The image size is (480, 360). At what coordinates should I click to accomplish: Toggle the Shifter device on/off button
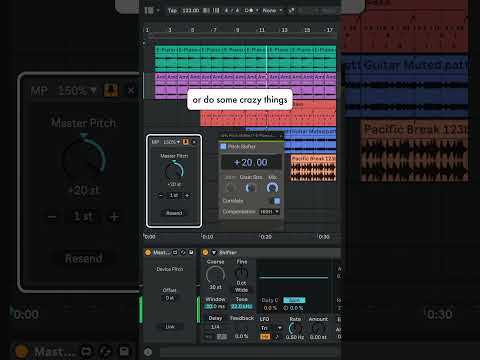[x=205, y=252]
